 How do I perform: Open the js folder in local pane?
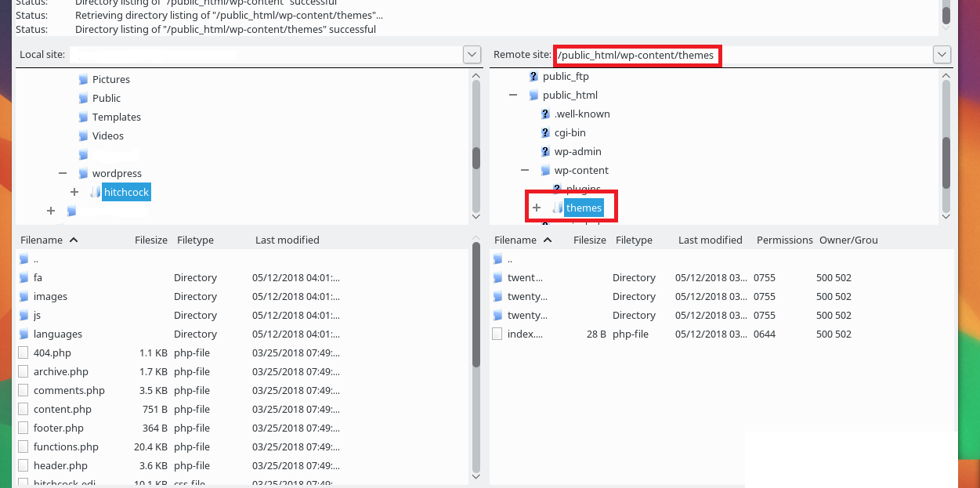(25, 315)
